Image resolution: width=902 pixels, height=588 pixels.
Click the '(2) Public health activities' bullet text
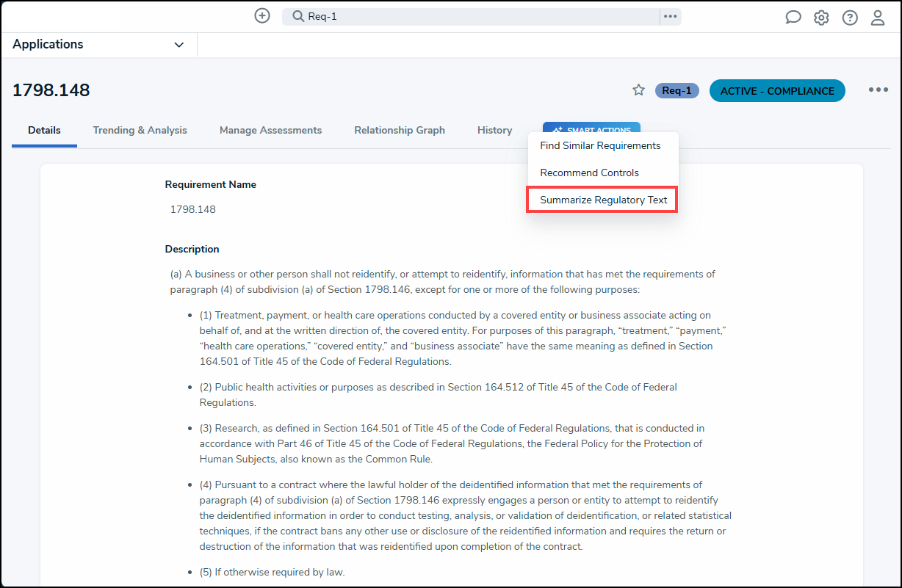tap(439, 395)
